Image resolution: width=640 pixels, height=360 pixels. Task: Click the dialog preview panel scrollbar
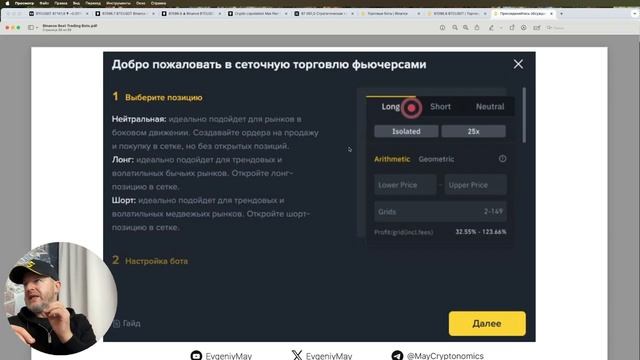[524, 115]
